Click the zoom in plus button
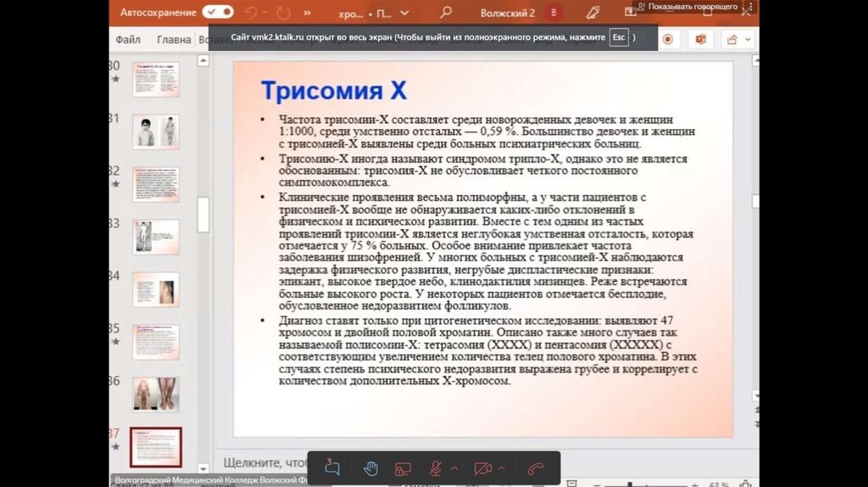Image resolution: width=868 pixels, height=487 pixels. coord(695,484)
